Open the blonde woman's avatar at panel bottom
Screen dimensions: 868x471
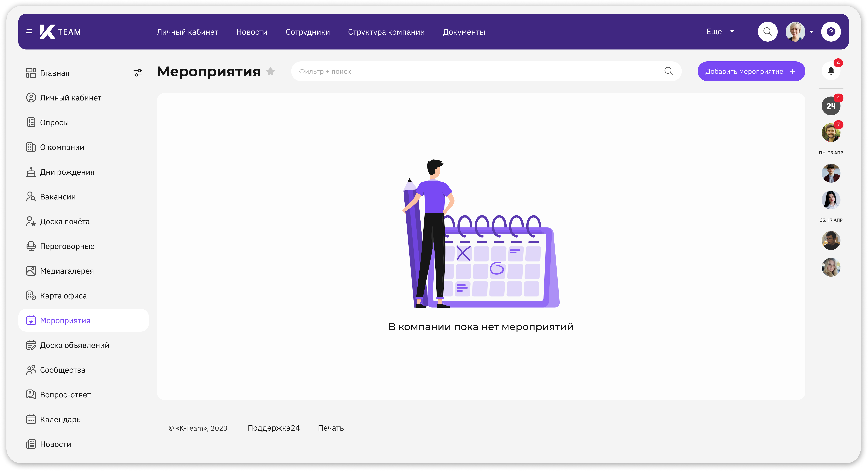tap(831, 267)
